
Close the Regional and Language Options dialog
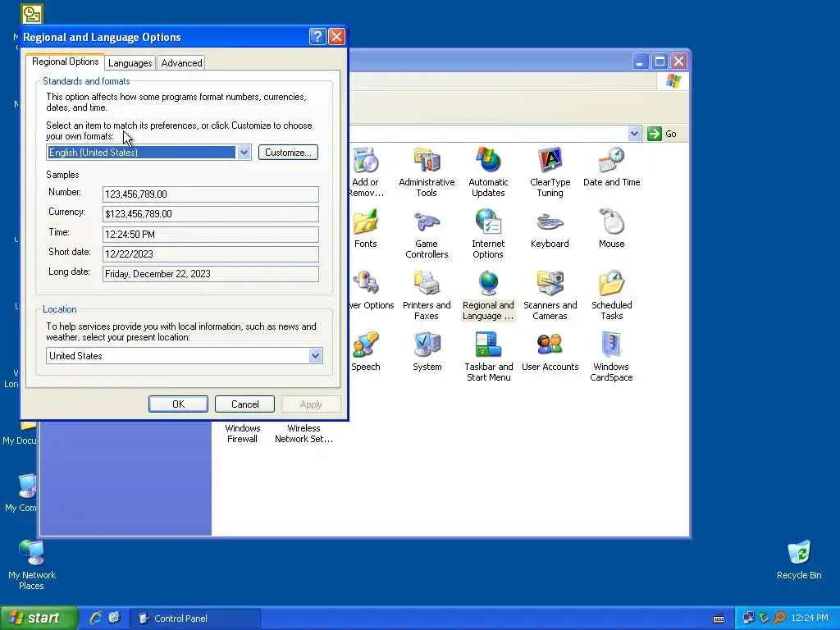(336, 36)
